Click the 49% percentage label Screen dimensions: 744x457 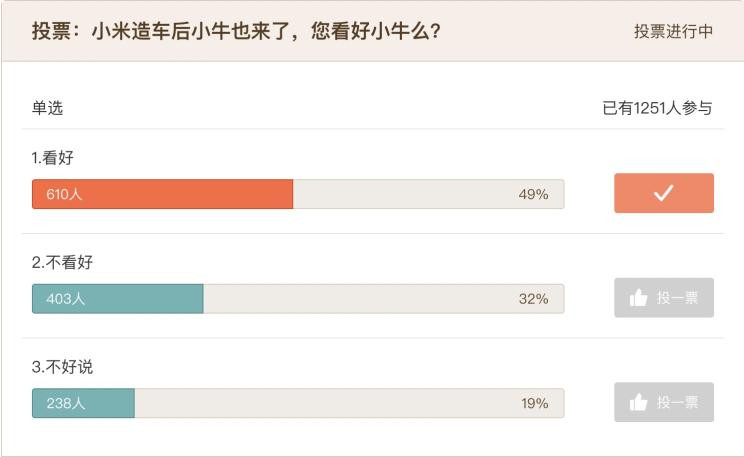[533, 194]
